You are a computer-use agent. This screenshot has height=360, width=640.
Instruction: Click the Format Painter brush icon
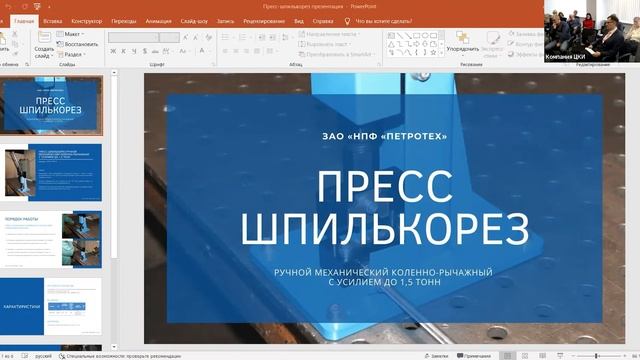click(x=15, y=53)
